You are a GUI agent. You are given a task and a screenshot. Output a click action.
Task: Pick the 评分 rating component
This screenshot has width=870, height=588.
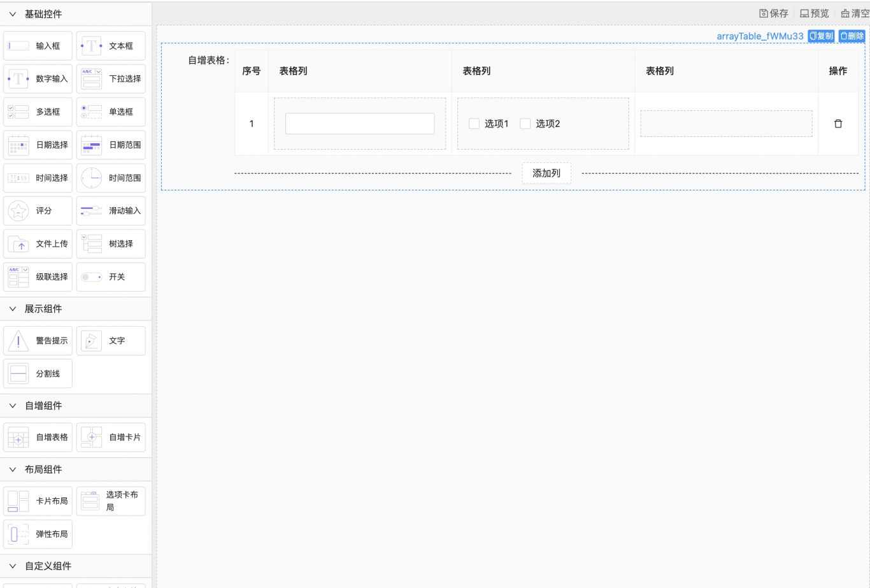(38, 211)
